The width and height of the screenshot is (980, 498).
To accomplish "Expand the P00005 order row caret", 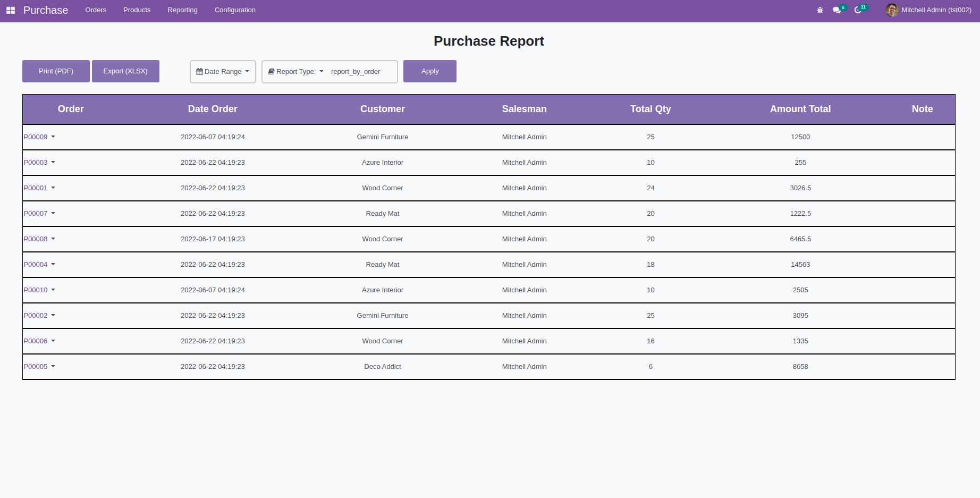I will [x=53, y=367].
